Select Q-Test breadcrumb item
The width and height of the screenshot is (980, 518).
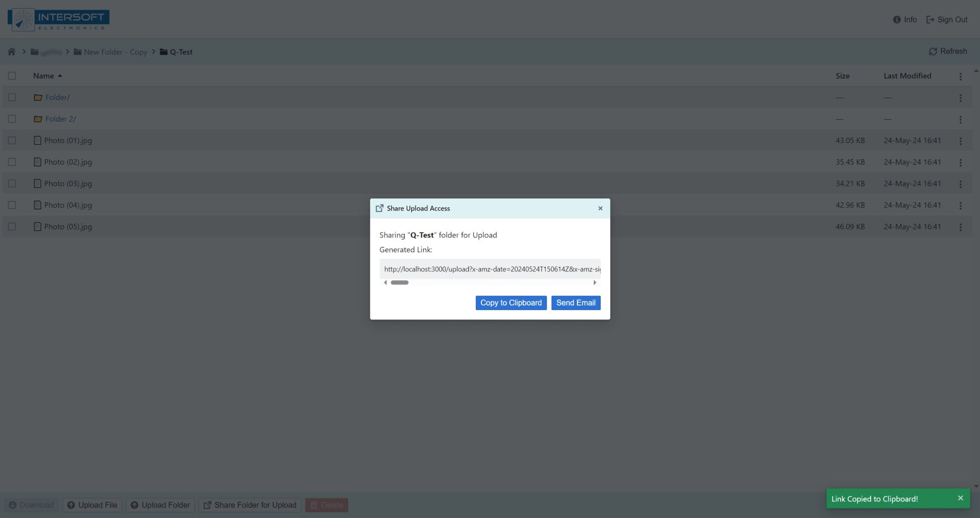[181, 52]
